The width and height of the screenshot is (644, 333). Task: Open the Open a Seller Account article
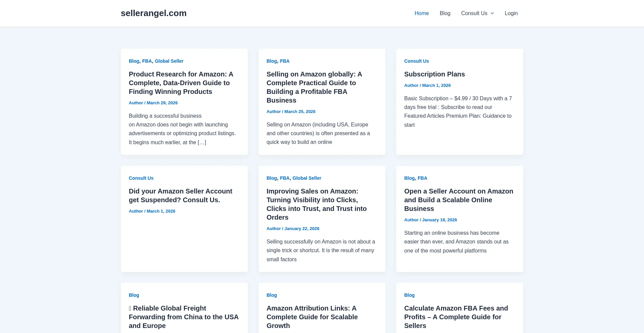(x=459, y=200)
